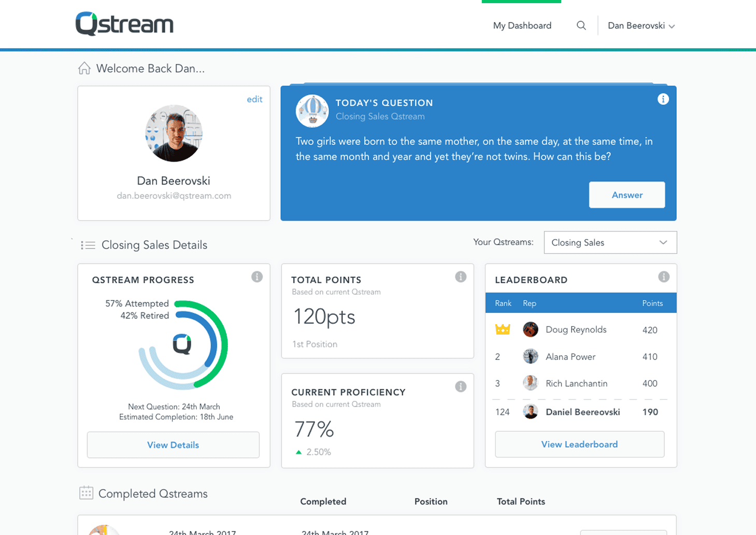Click the View Leaderboard button
Screen dimensions: 756x535
(580, 444)
